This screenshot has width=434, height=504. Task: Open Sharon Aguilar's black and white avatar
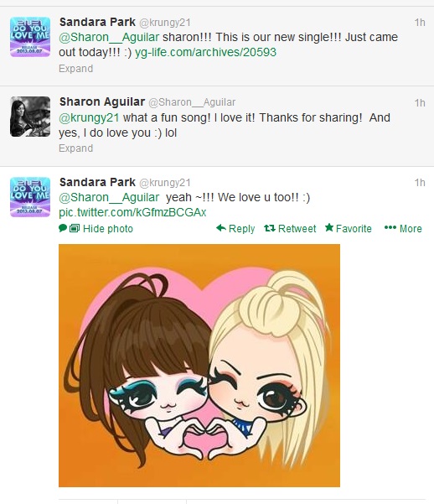30,117
